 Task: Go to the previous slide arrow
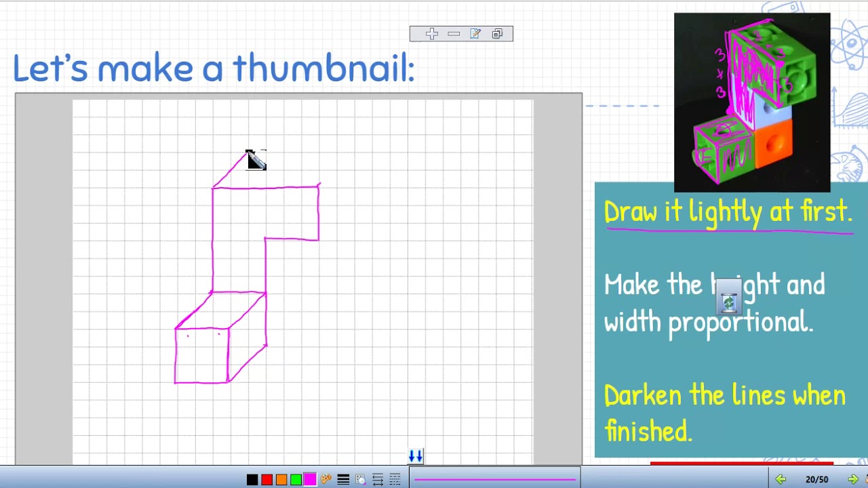coord(781,479)
